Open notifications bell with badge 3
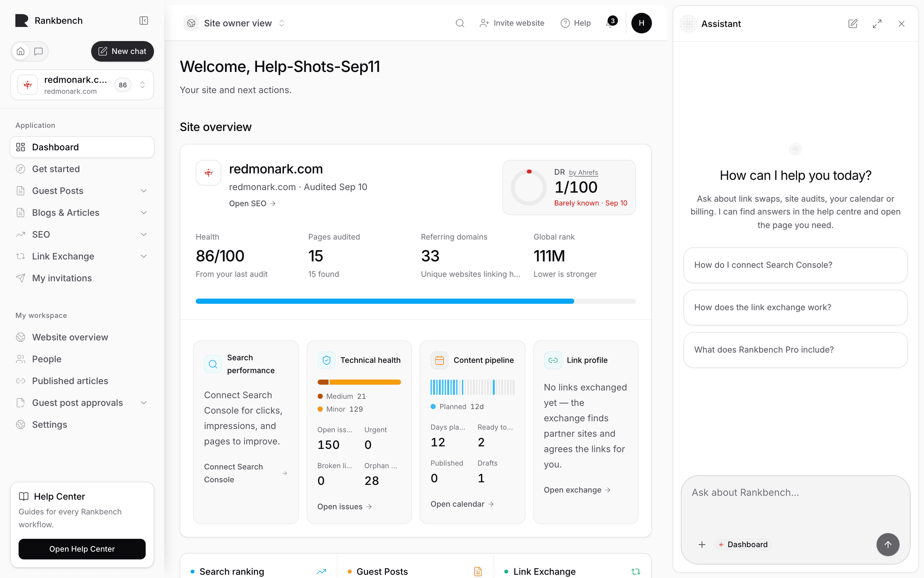The image size is (924, 578). click(x=611, y=23)
